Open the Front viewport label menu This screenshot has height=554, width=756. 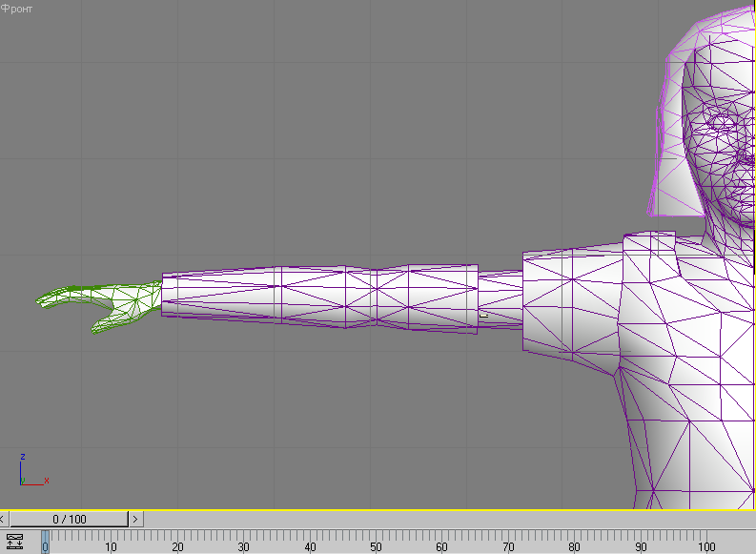coord(16,9)
